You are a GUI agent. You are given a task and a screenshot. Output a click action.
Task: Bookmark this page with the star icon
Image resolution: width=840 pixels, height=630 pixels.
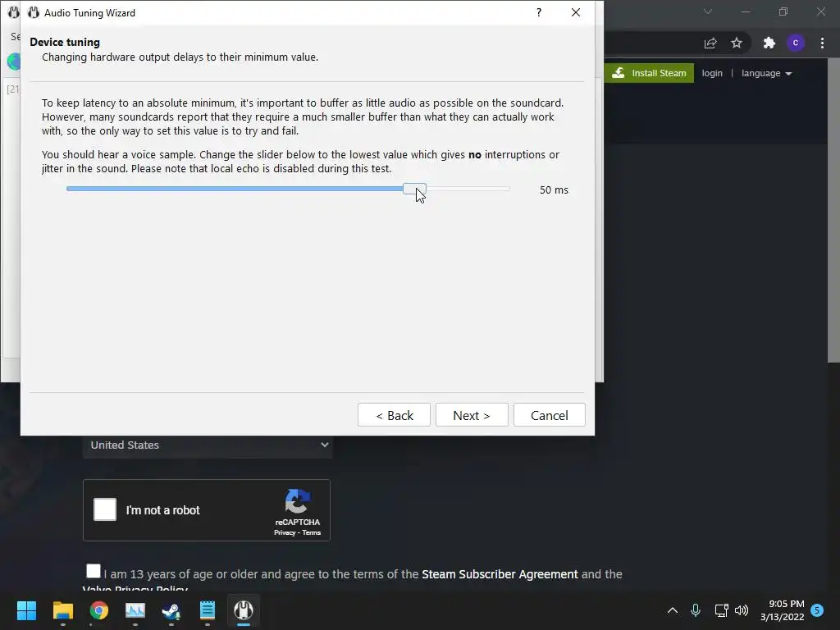pyautogui.click(x=737, y=43)
